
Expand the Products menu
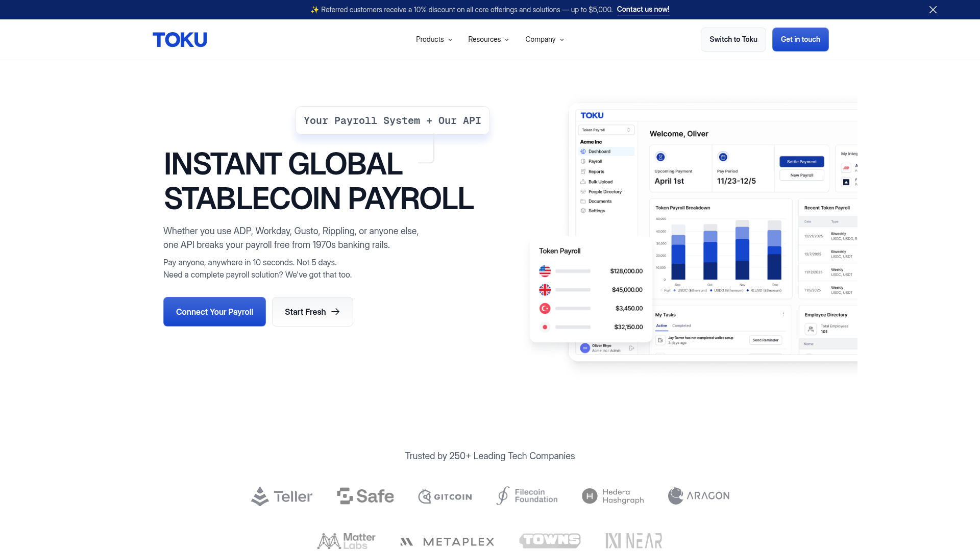point(434,39)
